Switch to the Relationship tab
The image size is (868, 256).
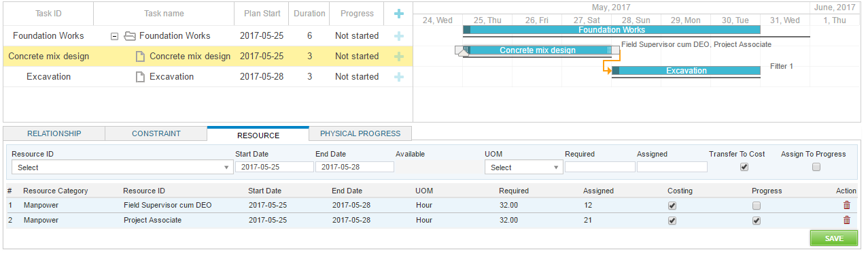[x=54, y=133]
